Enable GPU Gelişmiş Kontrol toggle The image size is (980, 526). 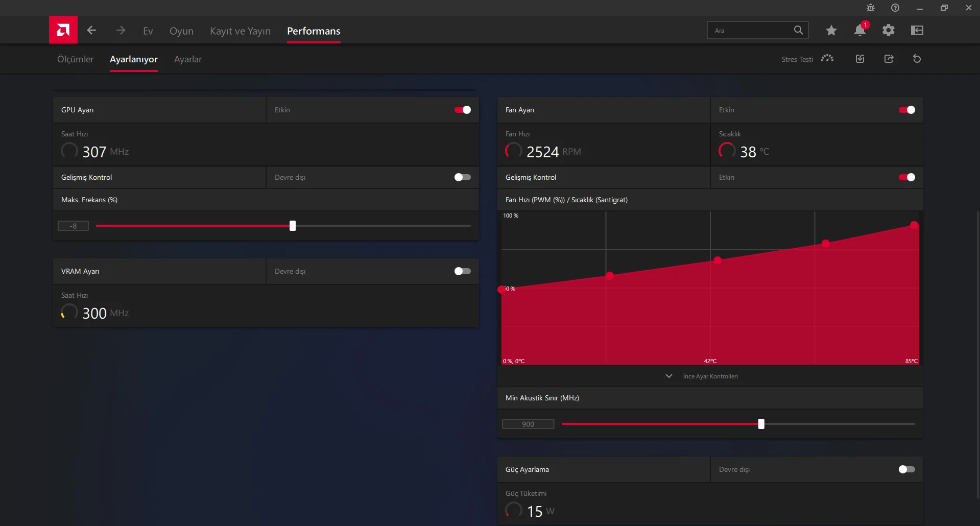tap(463, 177)
